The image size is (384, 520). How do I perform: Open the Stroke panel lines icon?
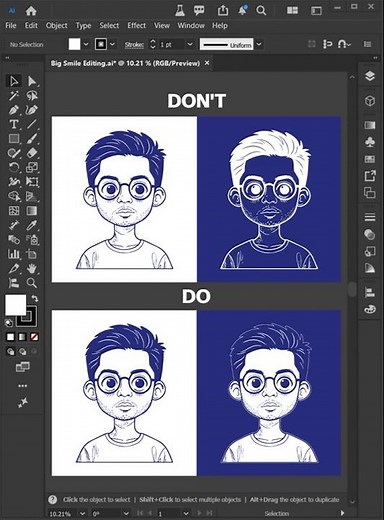[370, 217]
